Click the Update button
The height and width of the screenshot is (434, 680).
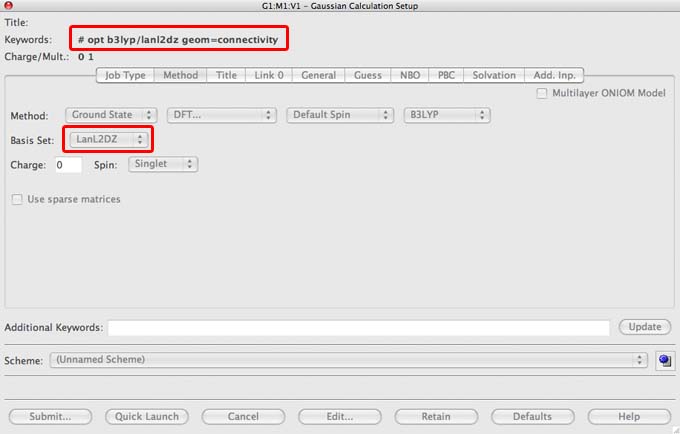tap(644, 327)
